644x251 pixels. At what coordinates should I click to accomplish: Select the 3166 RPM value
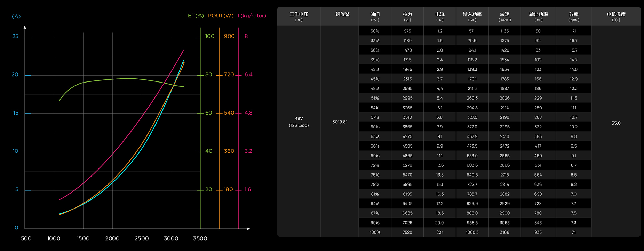coord(504,232)
